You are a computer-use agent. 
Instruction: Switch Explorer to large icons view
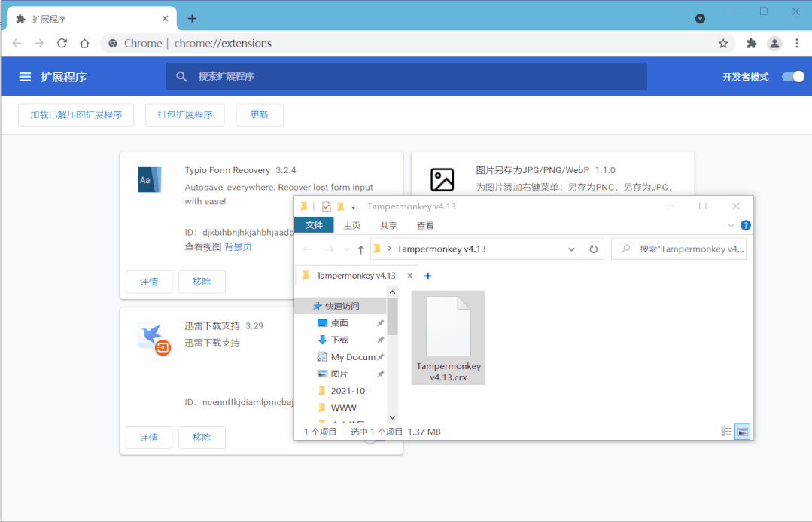pos(743,432)
